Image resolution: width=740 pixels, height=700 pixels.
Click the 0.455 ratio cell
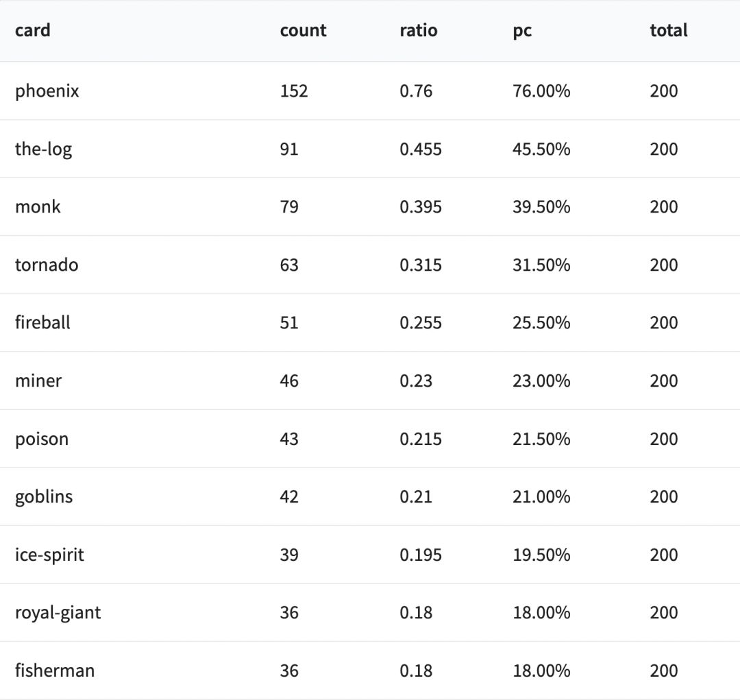point(421,149)
